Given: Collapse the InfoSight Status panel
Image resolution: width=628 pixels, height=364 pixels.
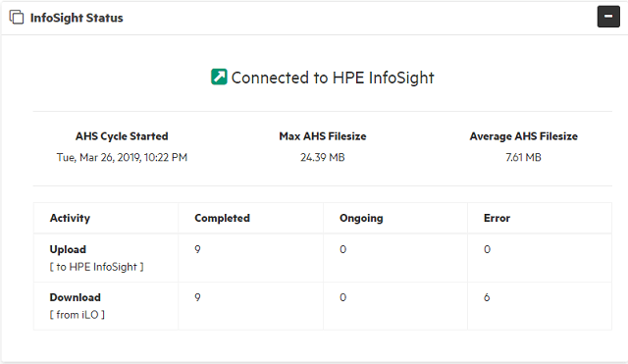Looking at the screenshot, I should (608, 17).
